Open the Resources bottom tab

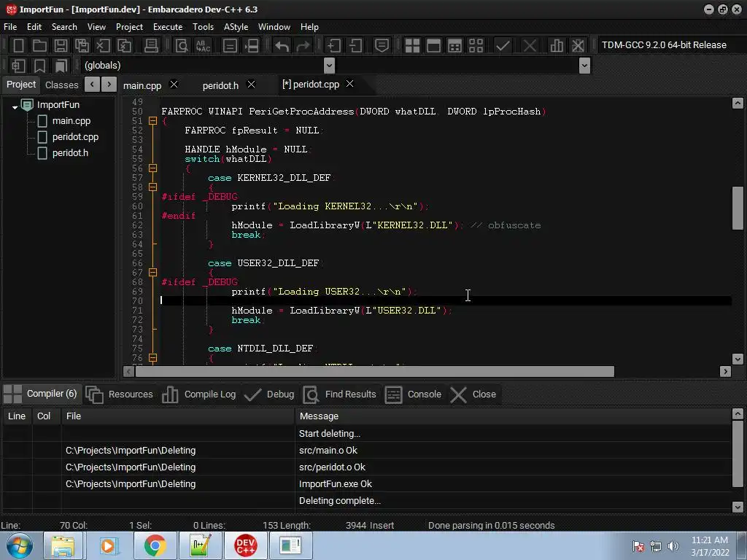120,394
